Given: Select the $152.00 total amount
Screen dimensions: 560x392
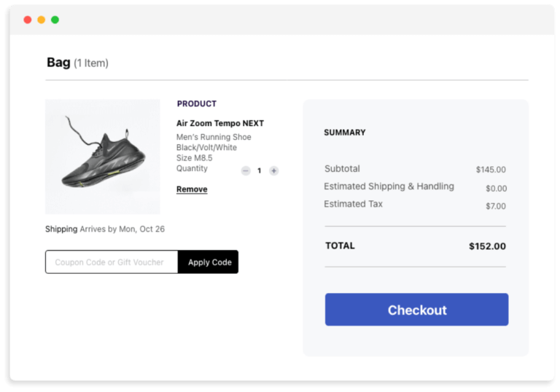Looking at the screenshot, I should point(487,246).
